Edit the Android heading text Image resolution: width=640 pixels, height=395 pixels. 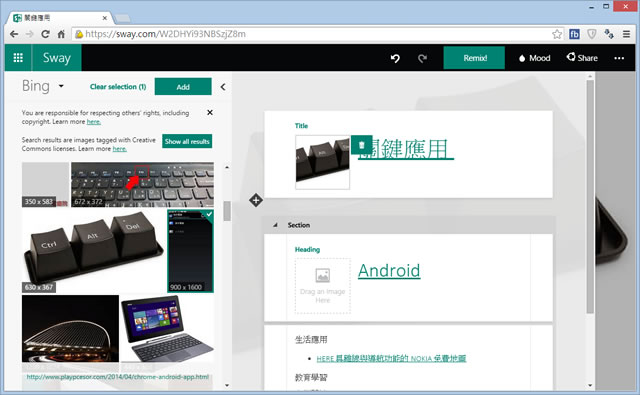point(389,271)
